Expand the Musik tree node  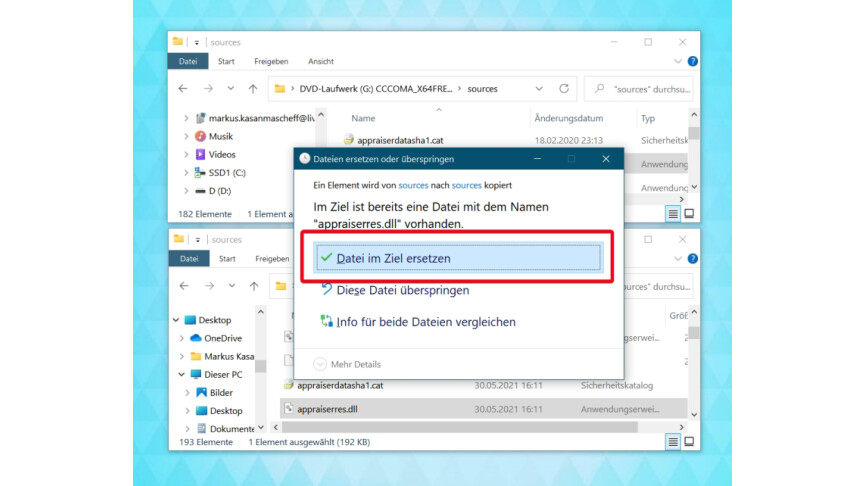click(186, 136)
